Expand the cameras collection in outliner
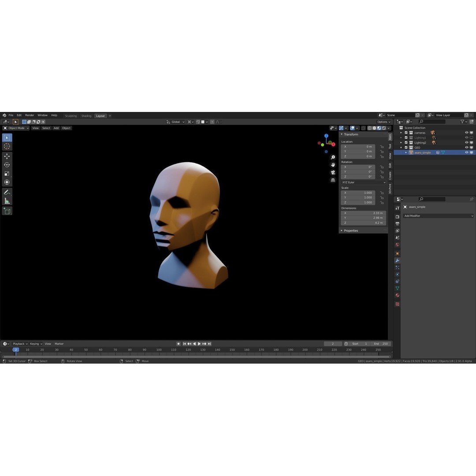476x476 pixels. coord(401,133)
